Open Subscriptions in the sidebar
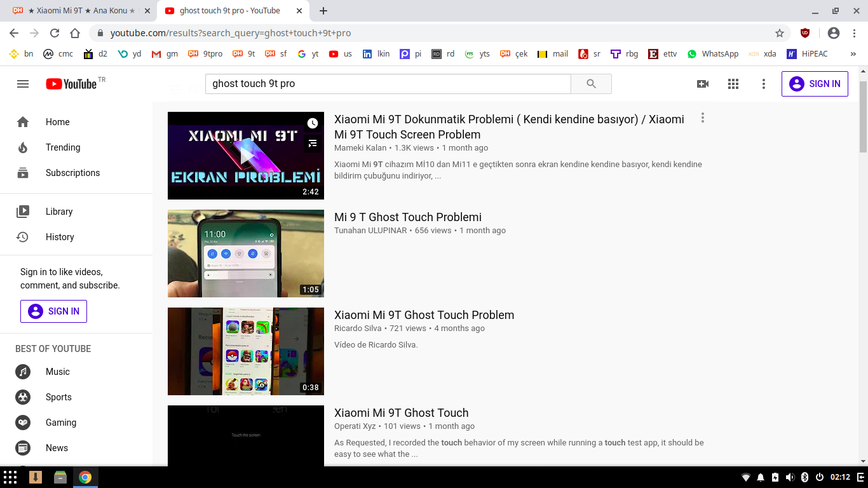This screenshot has width=868, height=488. click(x=76, y=173)
